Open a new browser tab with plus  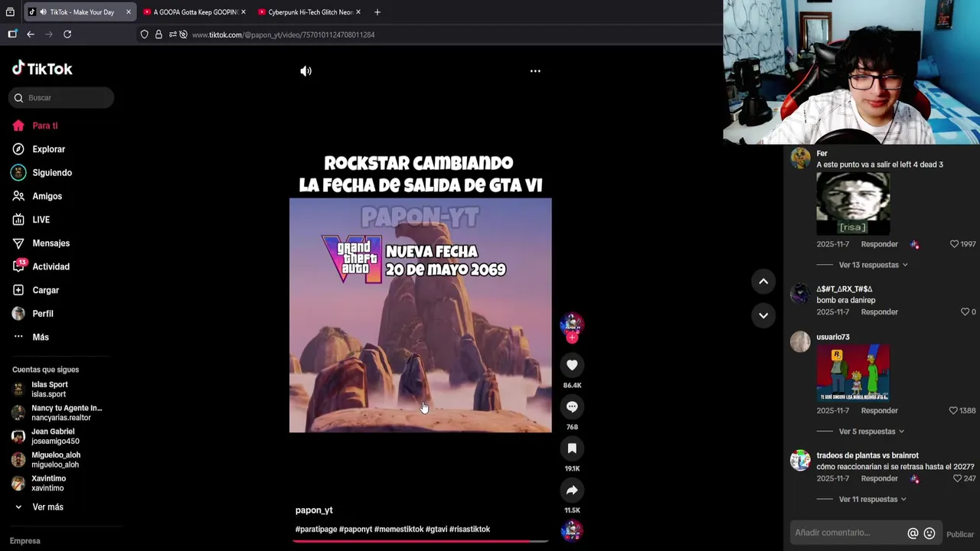[377, 12]
